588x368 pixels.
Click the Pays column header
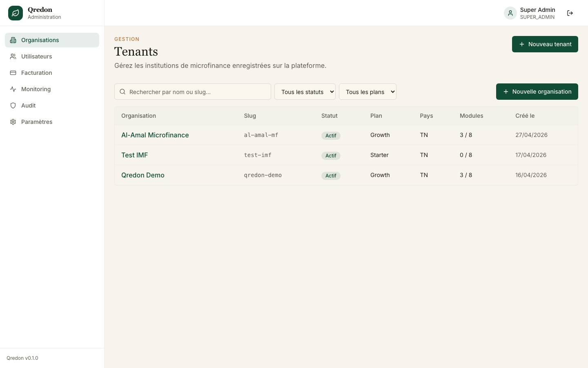pyautogui.click(x=426, y=116)
